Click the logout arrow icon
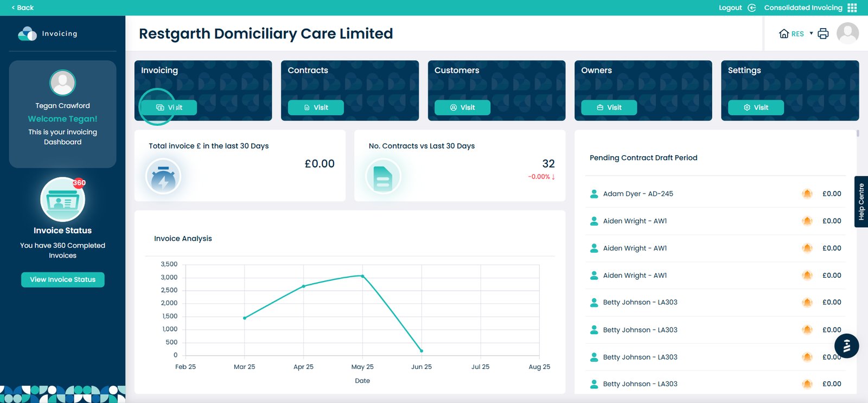The image size is (868, 403). point(751,8)
